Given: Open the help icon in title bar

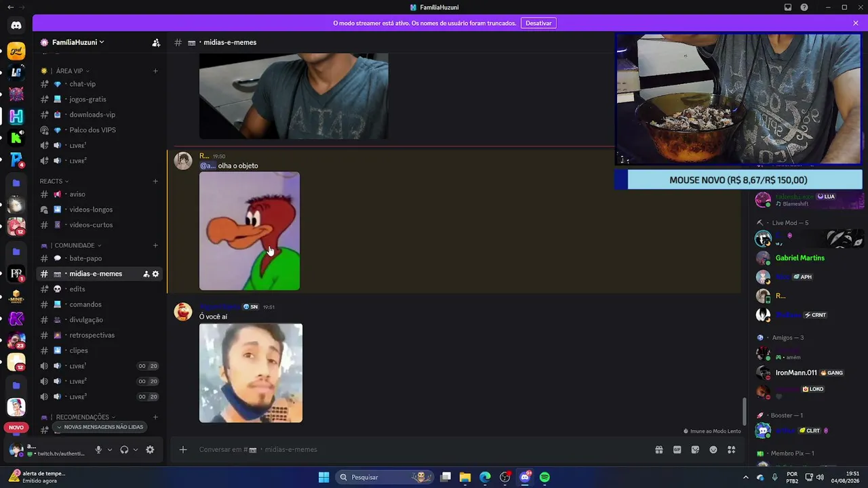Looking at the screenshot, I should 804,7.
